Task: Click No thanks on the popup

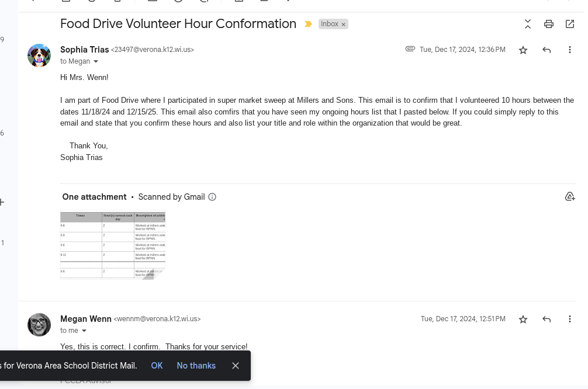Action: pyautogui.click(x=196, y=366)
